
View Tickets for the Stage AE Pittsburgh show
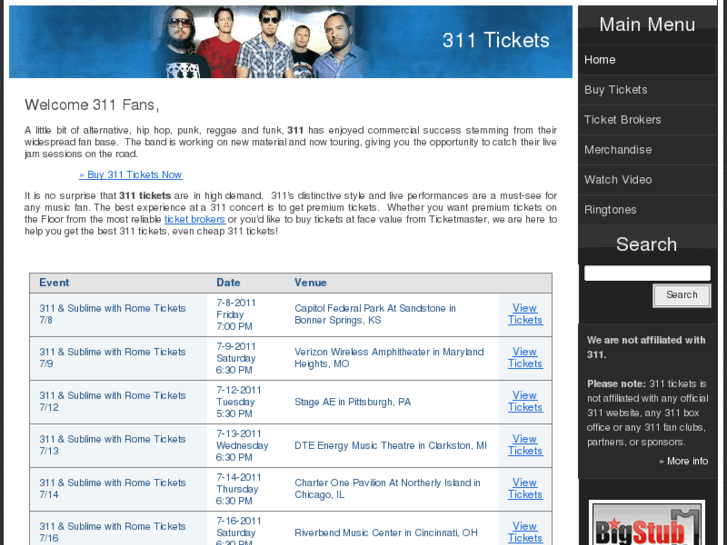[x=525, y=402]
